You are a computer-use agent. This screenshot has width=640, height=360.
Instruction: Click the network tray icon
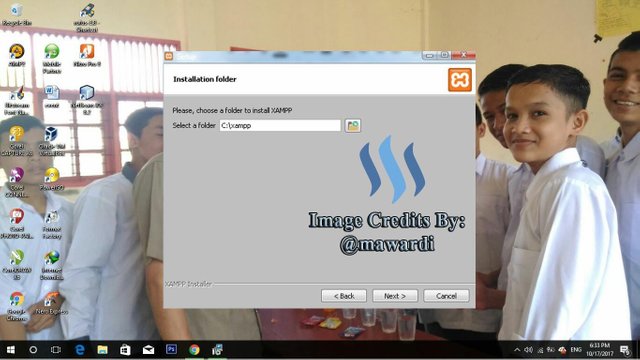[540, 350]
